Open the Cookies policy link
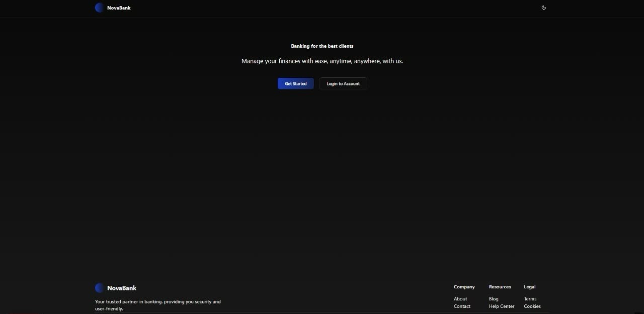The width and height of the screenshot is (644, 314). tap(532, 306)
